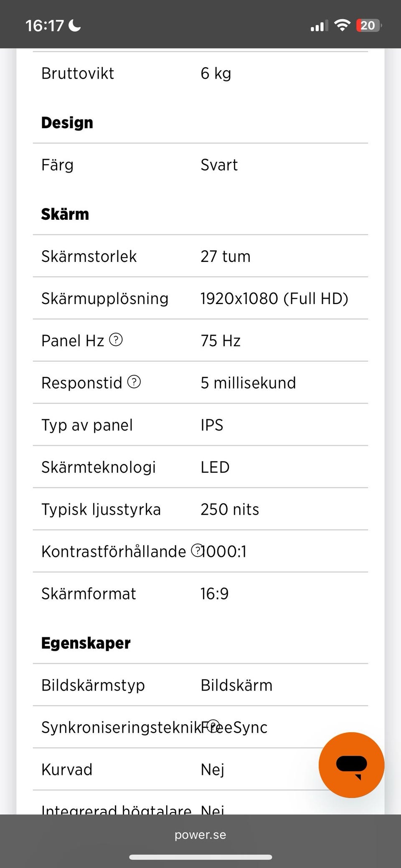Tap the cellular signal bars icon
Viewport: 401px width, 868px height.
point(319,26)
